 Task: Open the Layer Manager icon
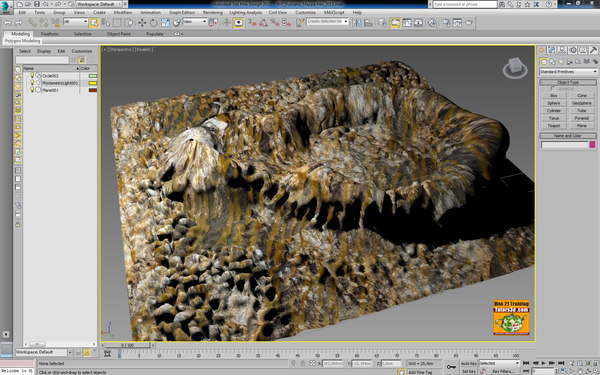[382, 23]
